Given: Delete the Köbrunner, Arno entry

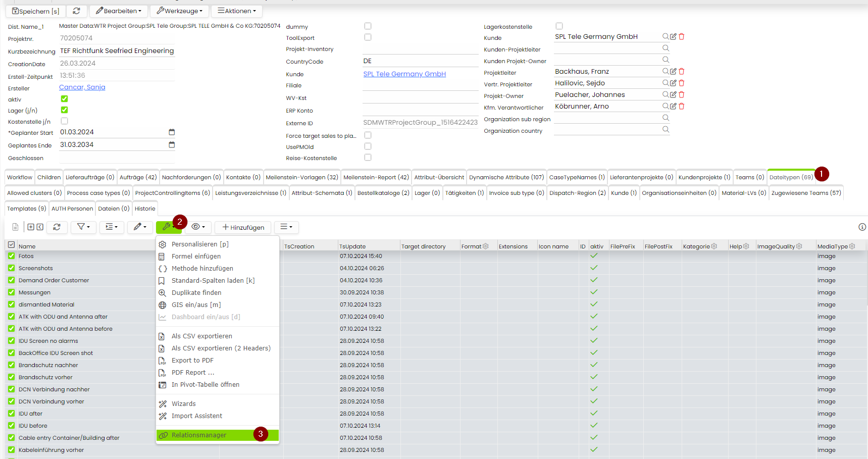Looking at the screenshot, I should [681, 106].
